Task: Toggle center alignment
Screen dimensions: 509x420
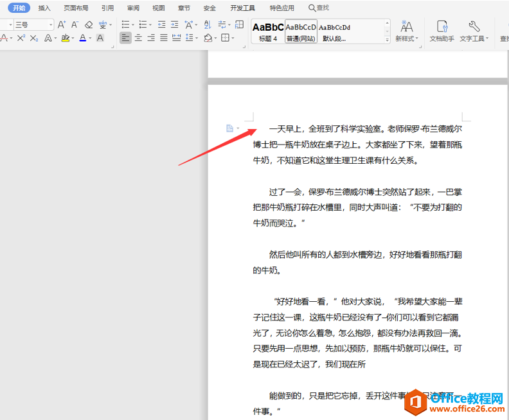Action: (x=138, y=38)
